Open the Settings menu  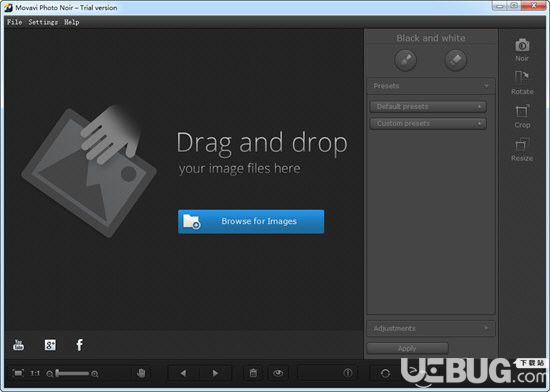coord(43,22)
